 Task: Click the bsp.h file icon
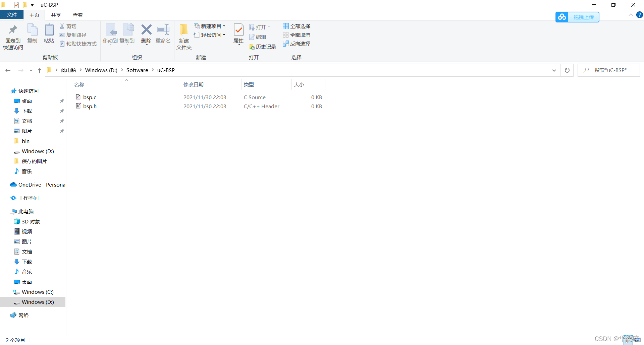(x=78, y=106)
